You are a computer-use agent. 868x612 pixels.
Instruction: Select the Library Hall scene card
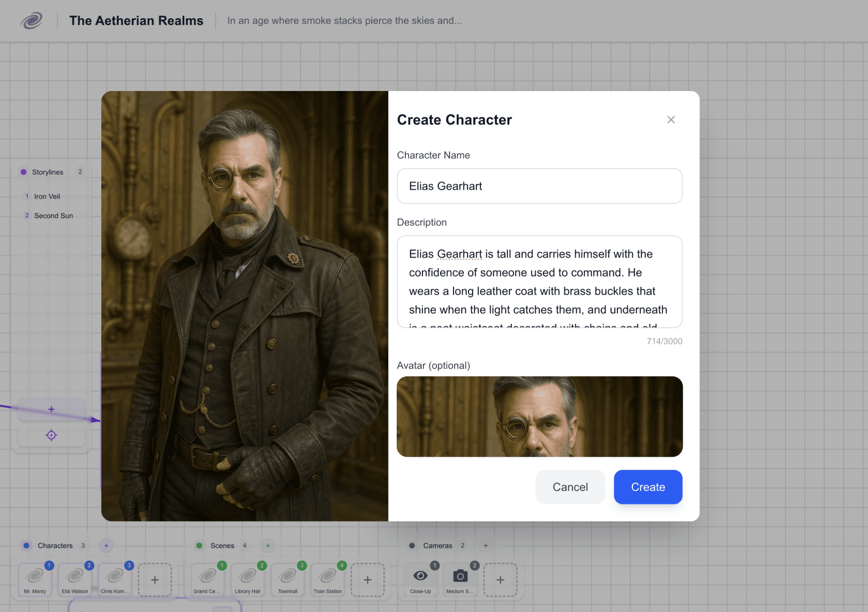point(248,579)
